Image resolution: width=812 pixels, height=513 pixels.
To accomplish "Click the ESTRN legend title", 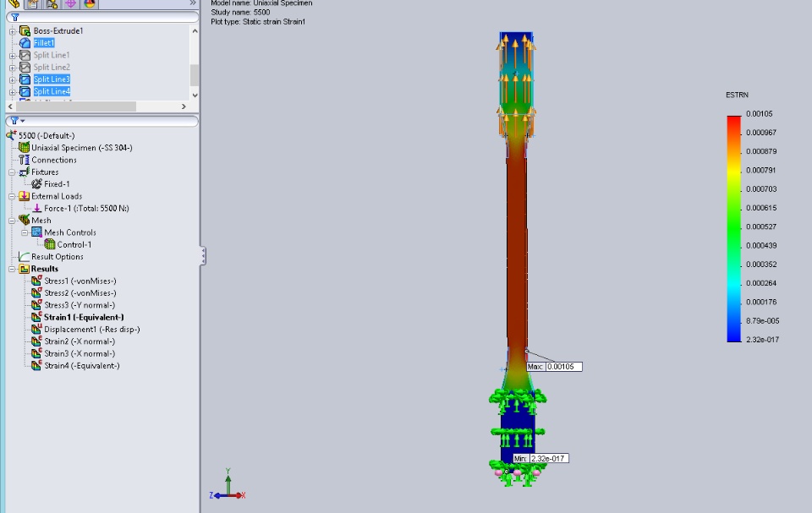I will pos(737,95).
